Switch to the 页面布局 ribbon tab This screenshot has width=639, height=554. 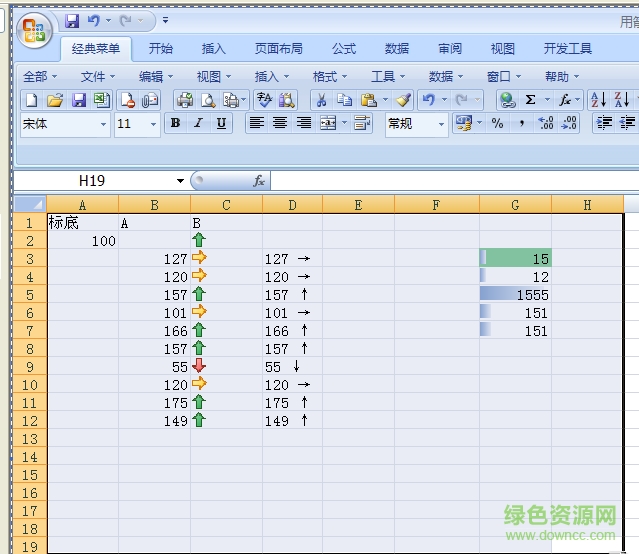click(x=280, y=48)
